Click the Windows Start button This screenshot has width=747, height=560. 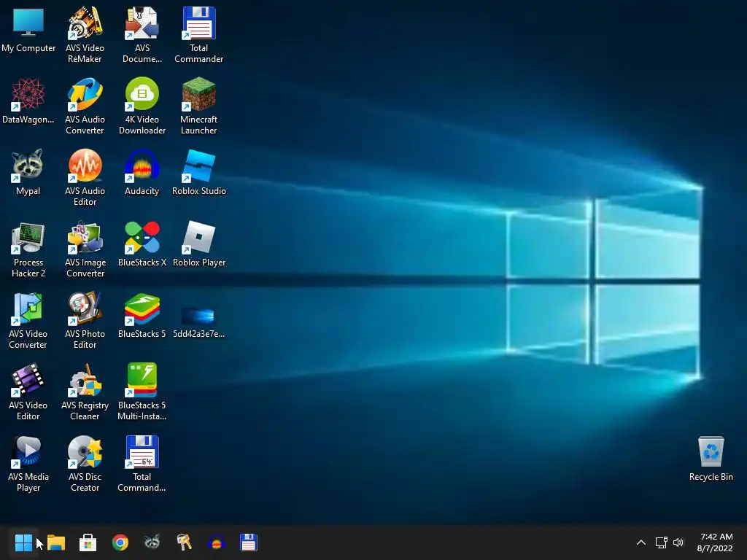pos(23,542)
